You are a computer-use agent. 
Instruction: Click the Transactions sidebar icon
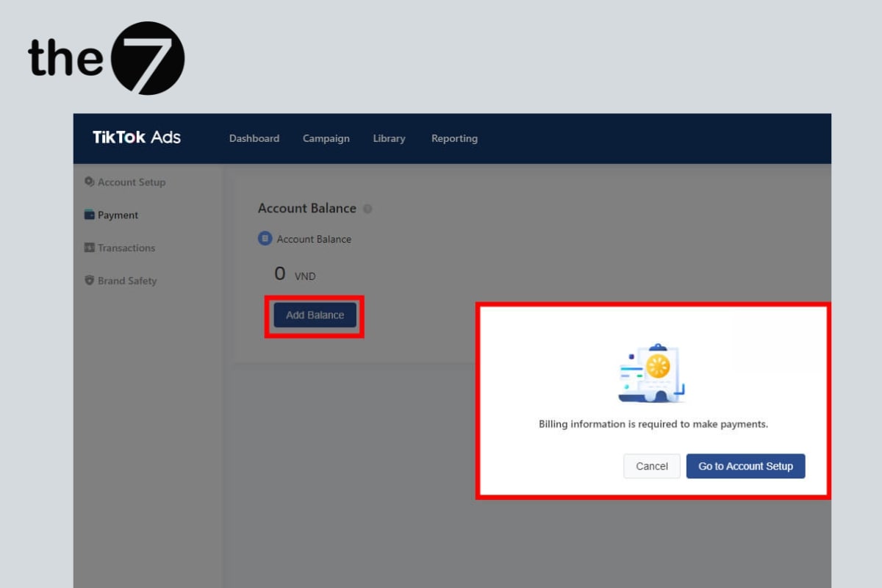[x=90, y=248]
